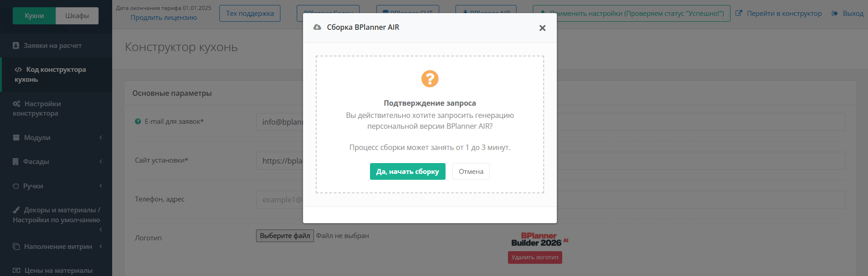Focus the Телефон, адрес input field
Screen dimensions: 868x276
coord(550,200)
